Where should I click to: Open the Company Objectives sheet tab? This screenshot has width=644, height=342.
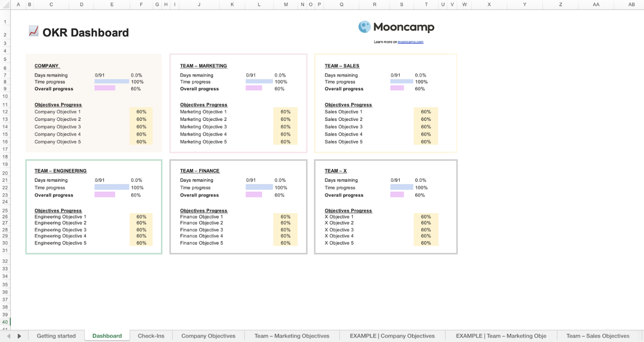tap(208, 336)
